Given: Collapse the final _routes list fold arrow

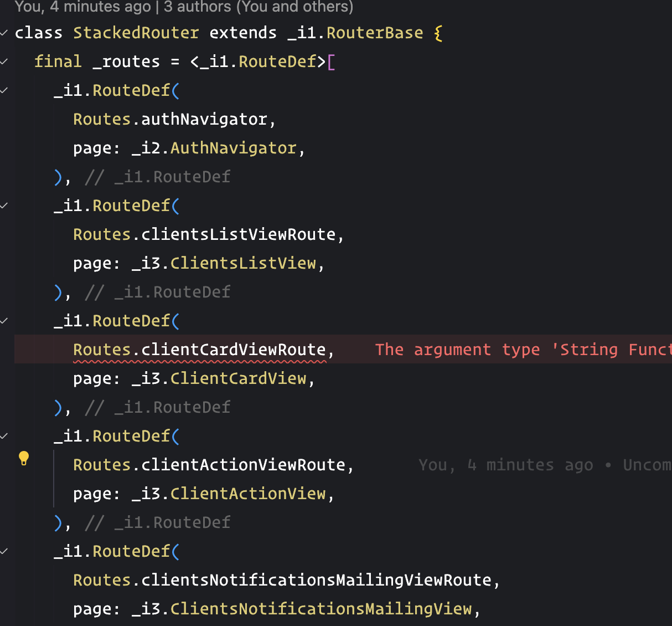Looking at the screenshot, I should point(4,61).
